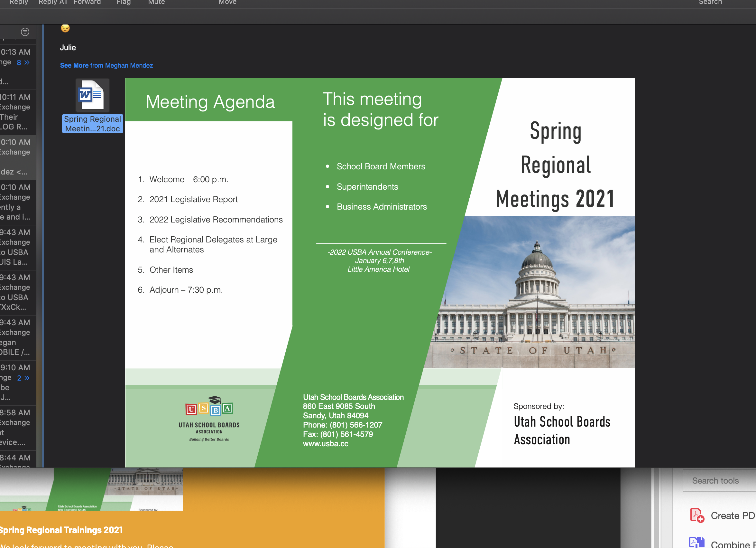Click the Search tools field in Acrobat
Screen dimensions: 756x548
tap(719, 481)
